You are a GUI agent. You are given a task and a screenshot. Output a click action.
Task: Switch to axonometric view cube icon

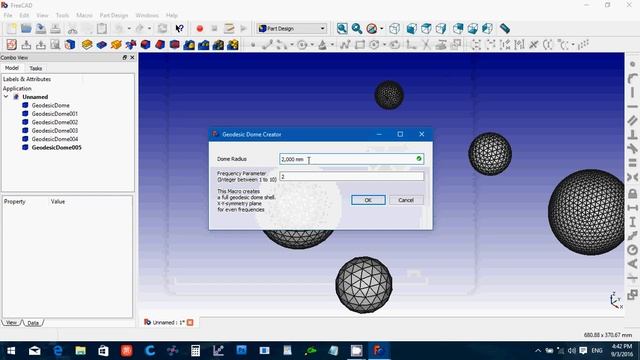click(x=395, y=29)
